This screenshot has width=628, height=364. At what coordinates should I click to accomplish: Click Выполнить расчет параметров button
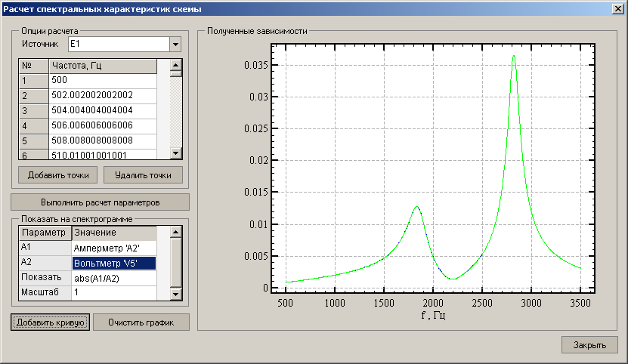point(100,202)
